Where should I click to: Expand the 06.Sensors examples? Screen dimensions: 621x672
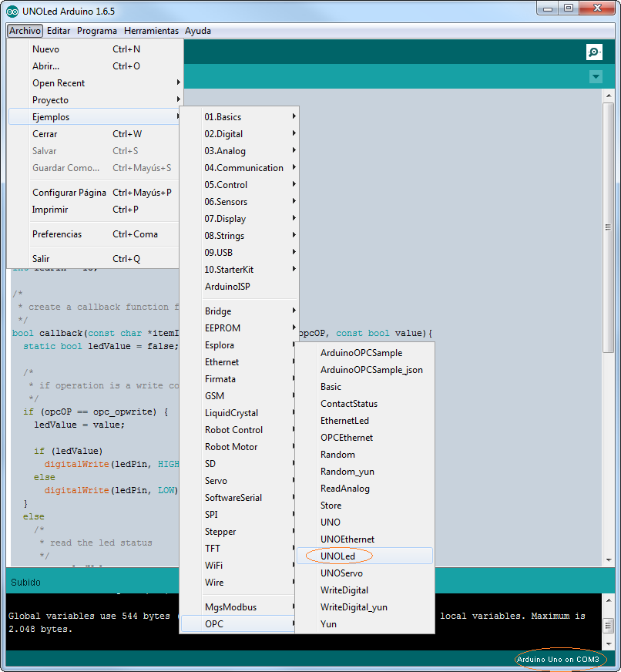(x=239, y=202)
